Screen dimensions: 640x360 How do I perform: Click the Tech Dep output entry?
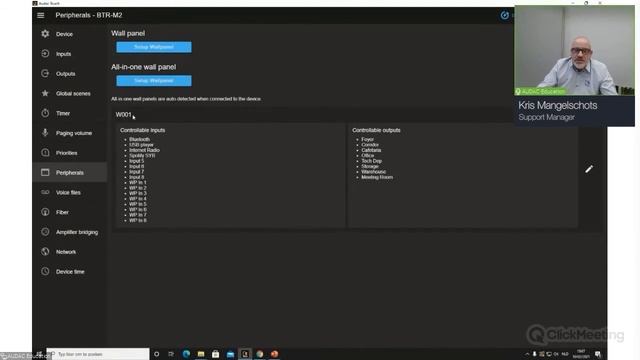click(371, 161)
